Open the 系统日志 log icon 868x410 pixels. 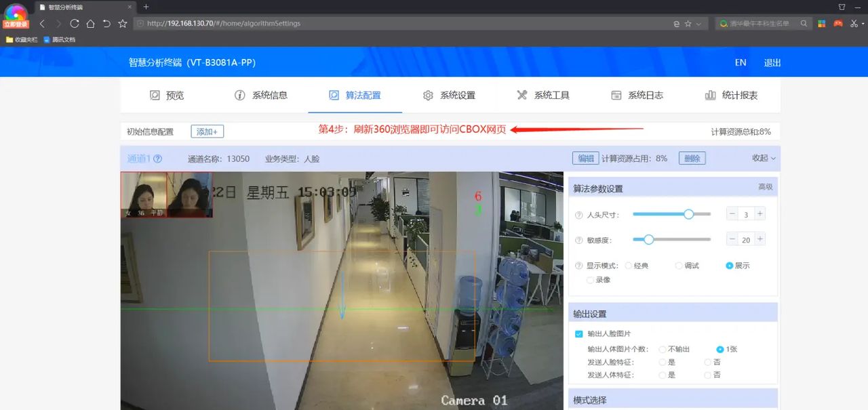click(615, 95)
